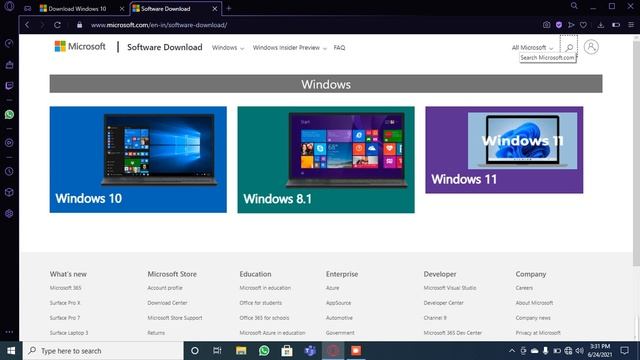The width and height of the screenshot is (640, 360).
Task: Open Company news footer link
Action: coord(533,318)
